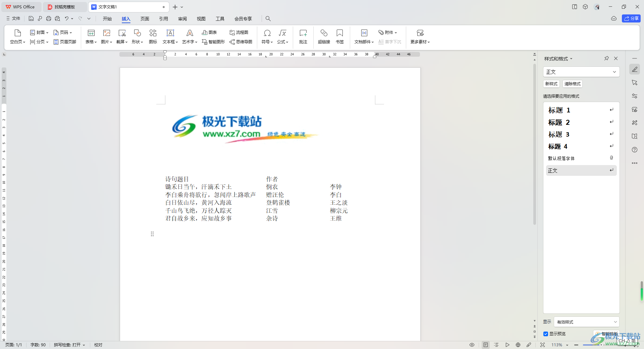
Task: Switch to the 找稻壳模板 tab
Action: (x=65, y=7)
